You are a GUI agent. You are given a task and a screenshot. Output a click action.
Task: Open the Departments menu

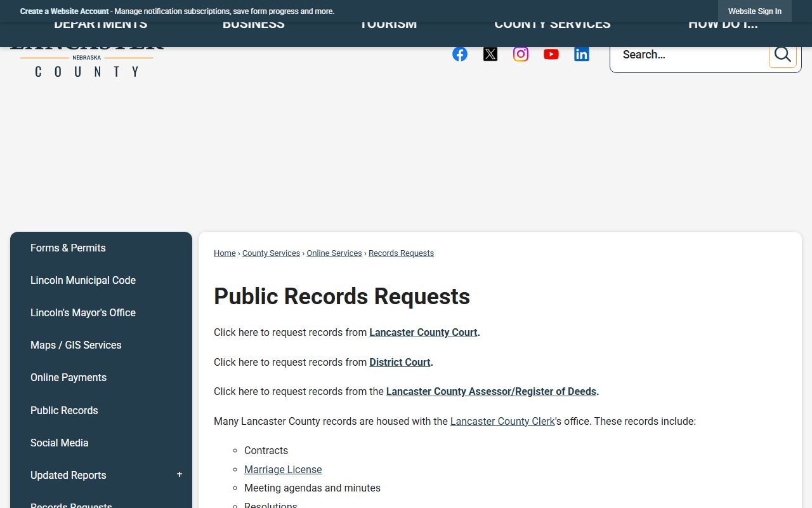pyautogui.click(x=101, y=25)
